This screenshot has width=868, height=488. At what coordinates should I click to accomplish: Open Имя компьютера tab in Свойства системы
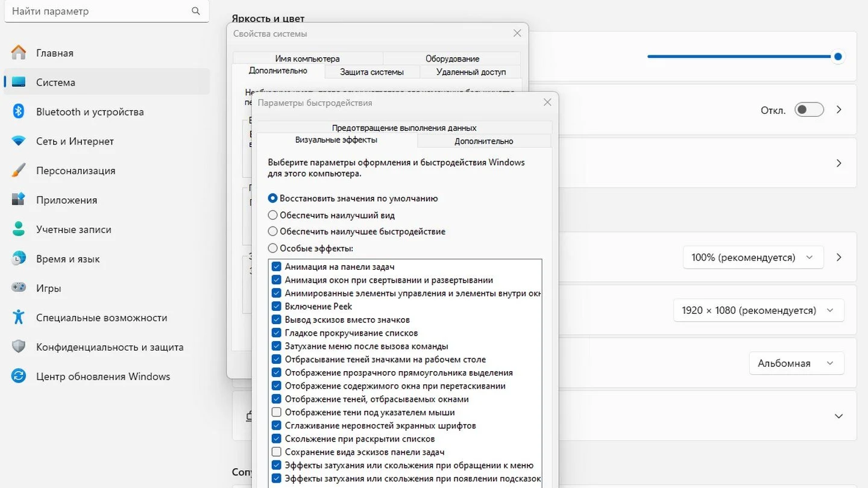click(307, 58)
